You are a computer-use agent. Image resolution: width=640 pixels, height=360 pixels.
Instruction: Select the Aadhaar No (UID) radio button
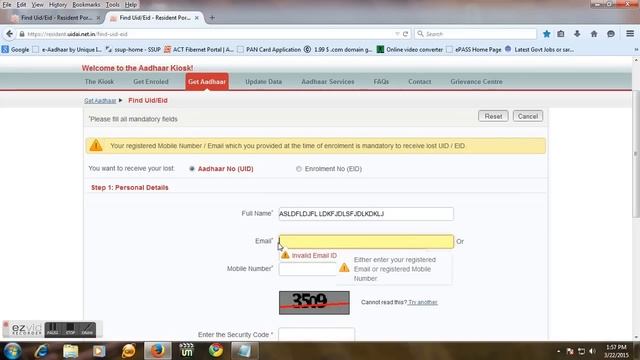192,169
